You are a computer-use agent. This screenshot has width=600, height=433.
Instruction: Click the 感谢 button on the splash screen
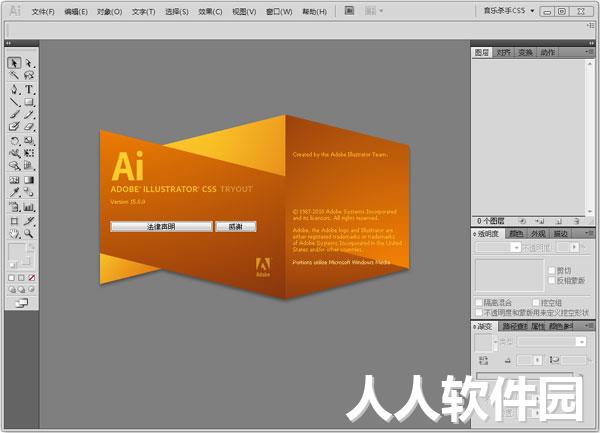point(235,226)
